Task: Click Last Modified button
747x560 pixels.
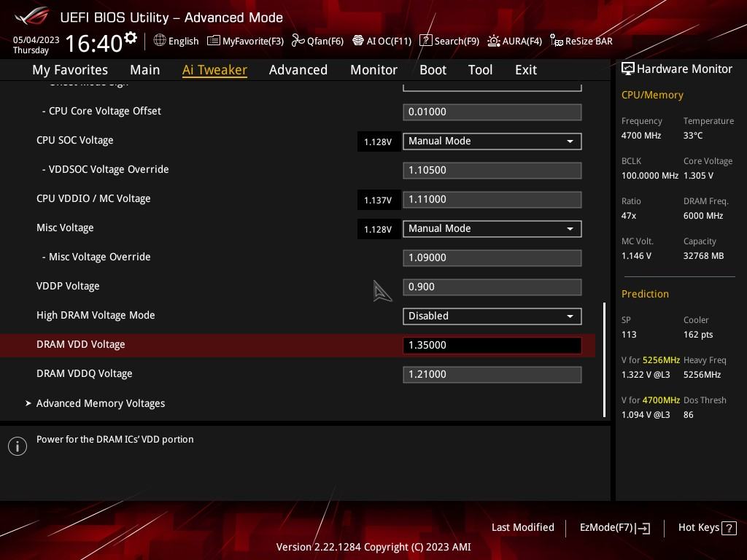Action: 522,527
